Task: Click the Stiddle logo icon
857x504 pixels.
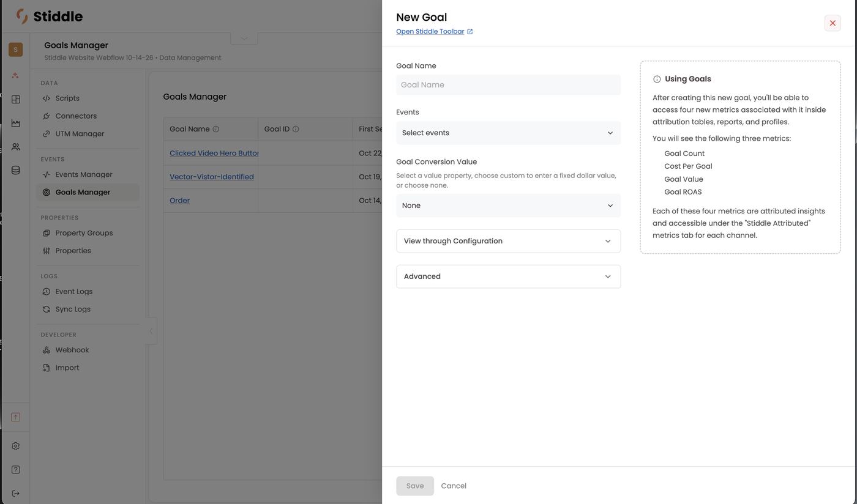Action: click(x=22, y=16)
